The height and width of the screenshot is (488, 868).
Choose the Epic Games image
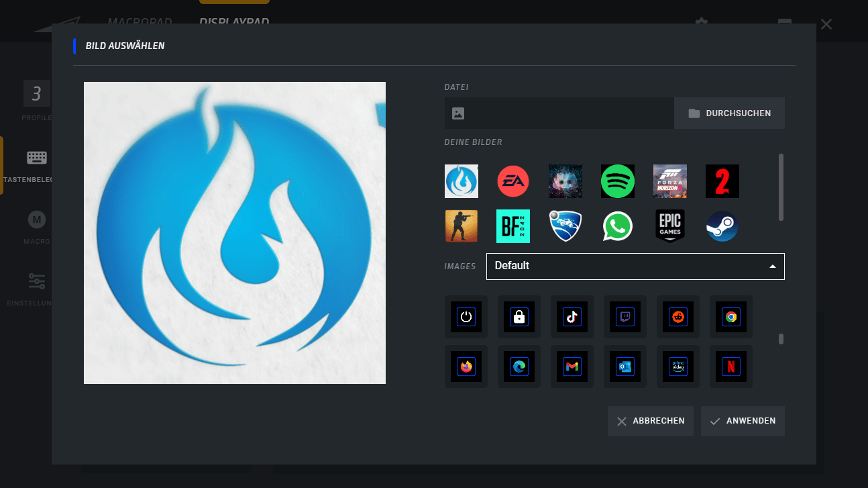click(x=670, y=226)
